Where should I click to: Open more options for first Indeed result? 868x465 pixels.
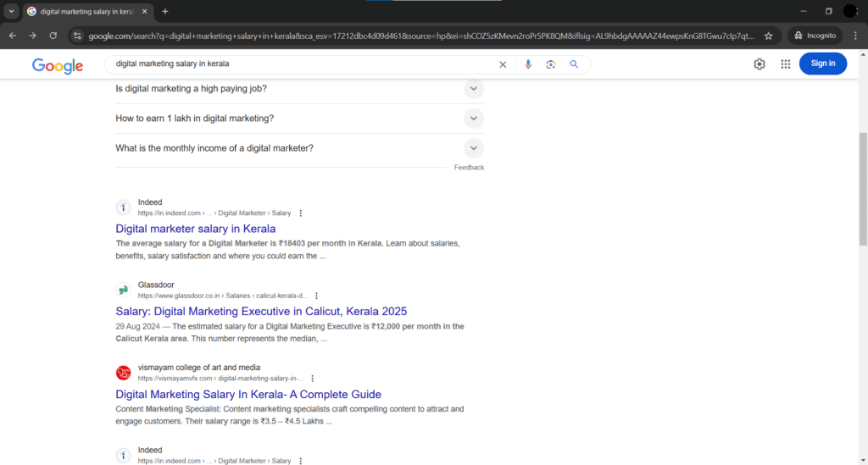pyautogui.click(x=301, y=213)
